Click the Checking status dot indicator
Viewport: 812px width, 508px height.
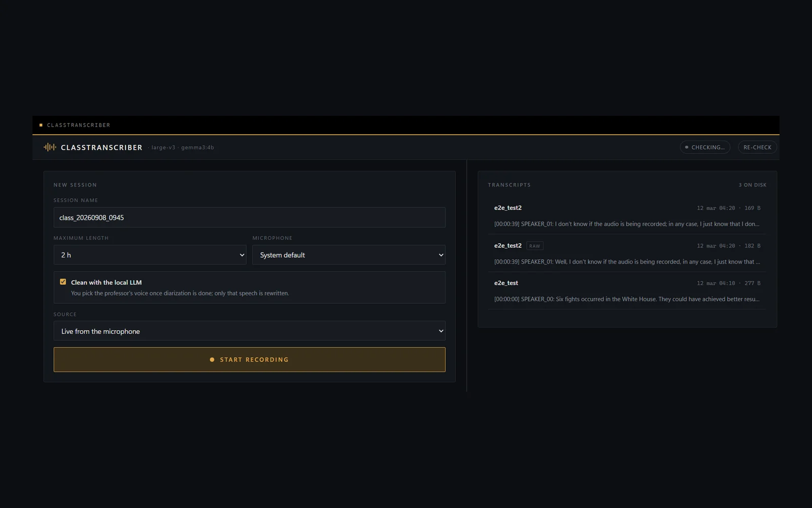click(687, 147)
